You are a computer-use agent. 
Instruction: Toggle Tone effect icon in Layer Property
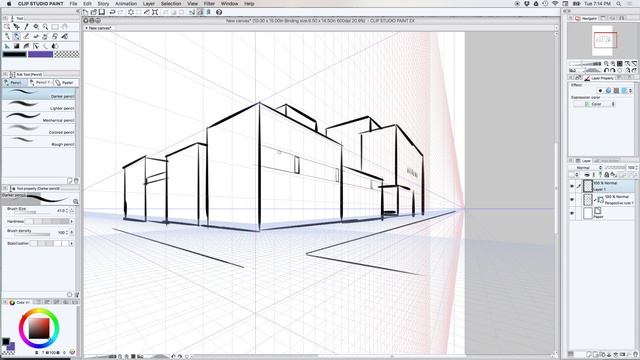(x=616, y=91)
